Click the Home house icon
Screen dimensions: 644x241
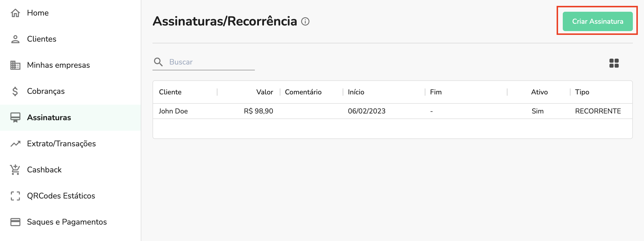(x=15, y=13)
